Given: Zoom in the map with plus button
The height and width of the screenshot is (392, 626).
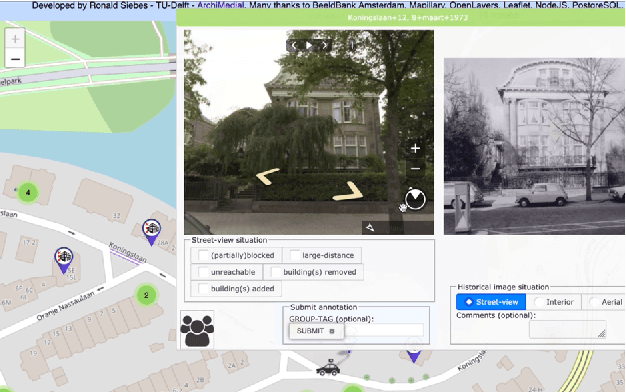Looking at the screenshot, I should pyautogui.click(x=15, y=39).
